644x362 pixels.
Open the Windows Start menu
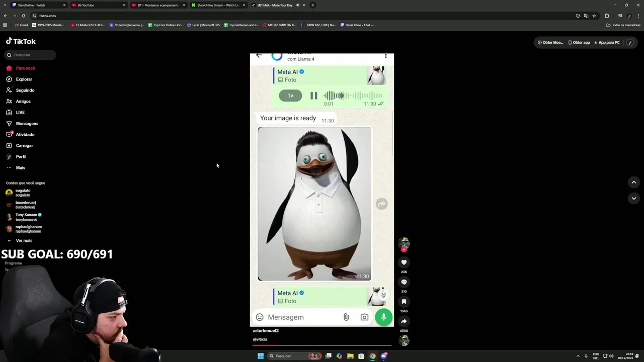[x=261, y=356]
